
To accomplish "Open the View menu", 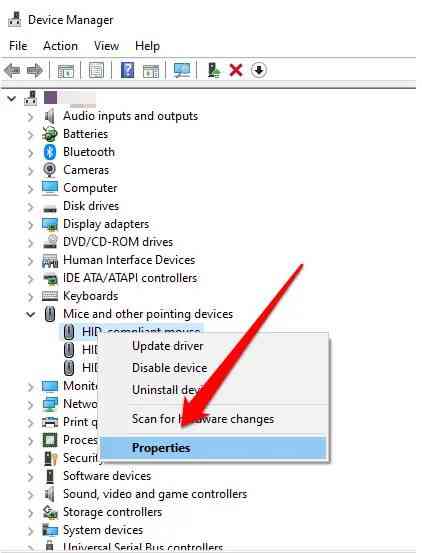I will (106, 46).
